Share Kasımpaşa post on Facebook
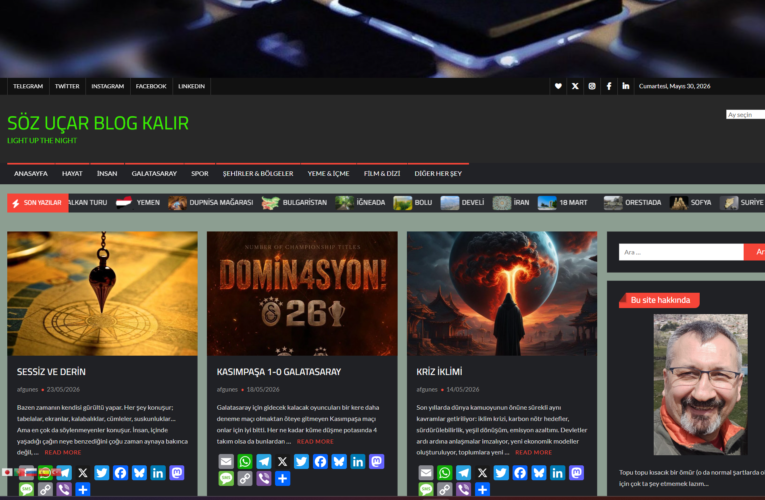This screenshot has width=765, height=500. [320, 461]
